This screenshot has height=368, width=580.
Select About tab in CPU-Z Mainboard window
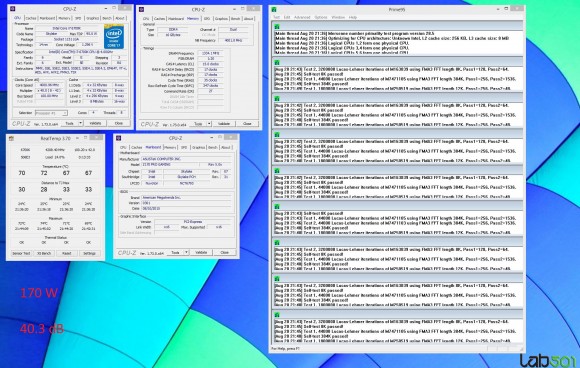[x=226, y=148]
